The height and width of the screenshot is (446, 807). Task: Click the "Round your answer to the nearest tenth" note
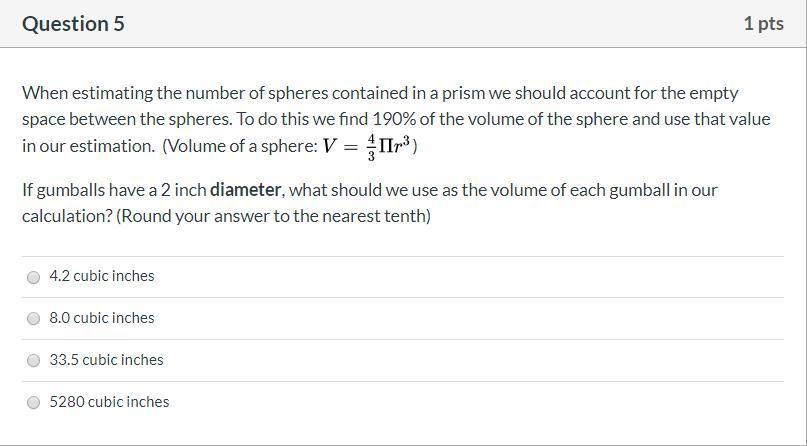273,216
